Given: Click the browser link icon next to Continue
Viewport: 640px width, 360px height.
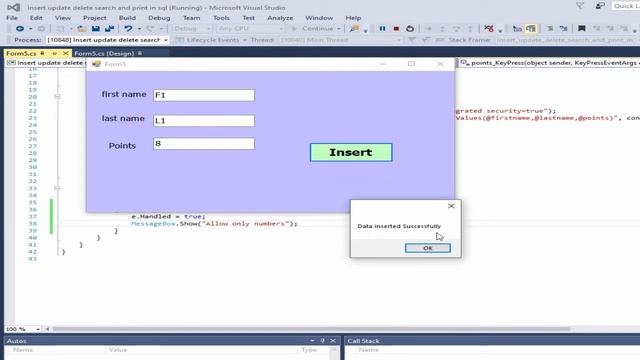Looking at the screenshot, I should [x=354, y=29].
